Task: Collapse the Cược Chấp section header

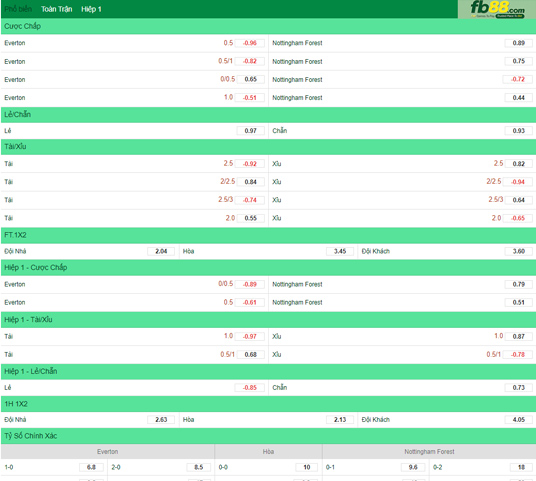Action: point(268,26)
